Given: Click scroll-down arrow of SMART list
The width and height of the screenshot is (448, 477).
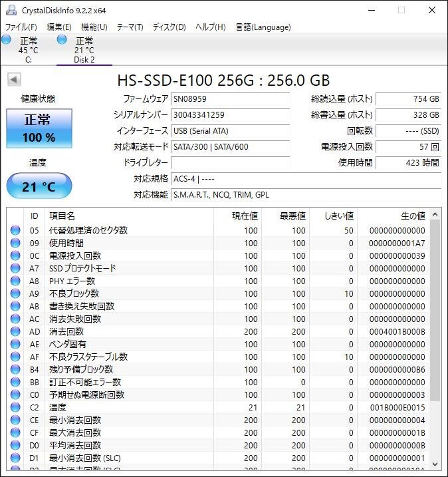Looking at the screenshot, I should coord(435,464).
